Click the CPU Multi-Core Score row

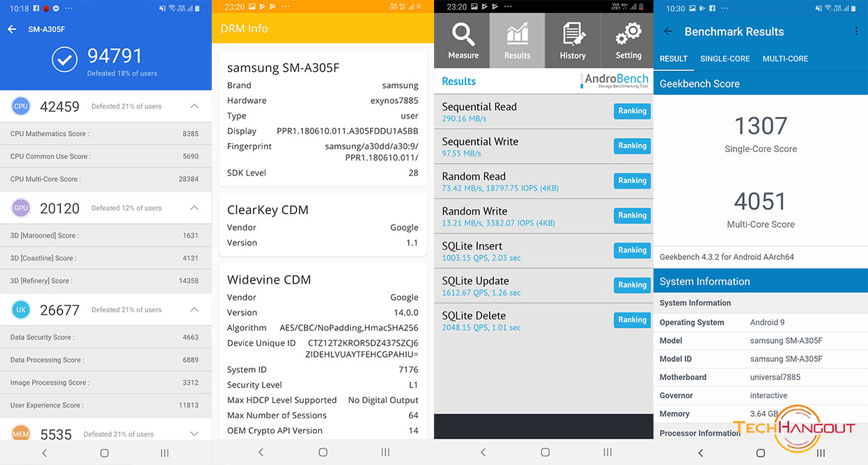106,179
